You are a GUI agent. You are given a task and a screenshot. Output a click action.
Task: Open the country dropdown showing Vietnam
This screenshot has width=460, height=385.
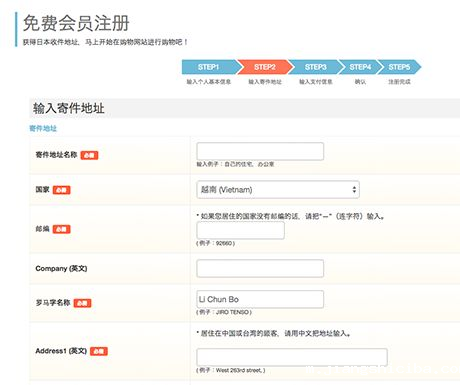278,190
